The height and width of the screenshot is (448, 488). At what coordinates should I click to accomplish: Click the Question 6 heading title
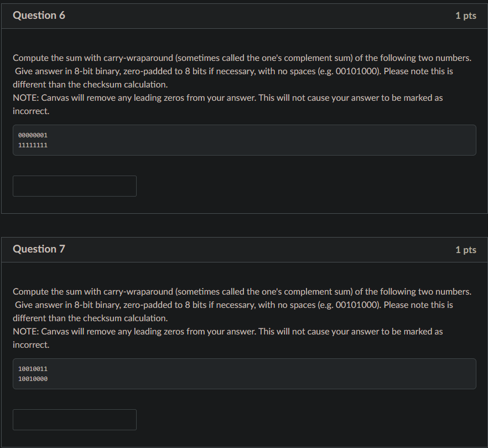[x=39, y=16]
